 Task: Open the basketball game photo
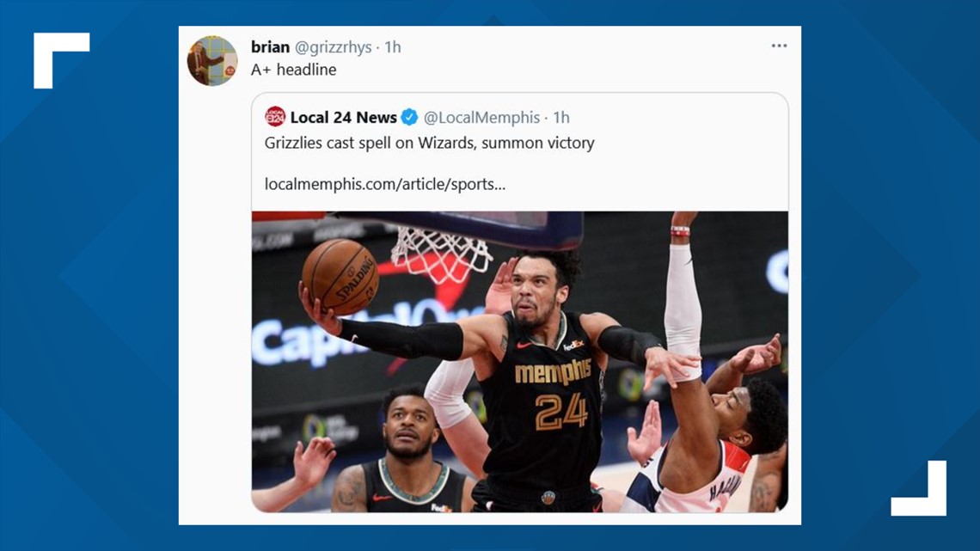coord(520,362)
